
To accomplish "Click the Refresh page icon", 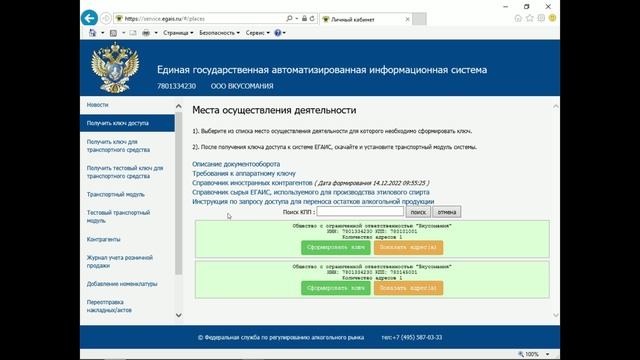I will tap(312, 18).
